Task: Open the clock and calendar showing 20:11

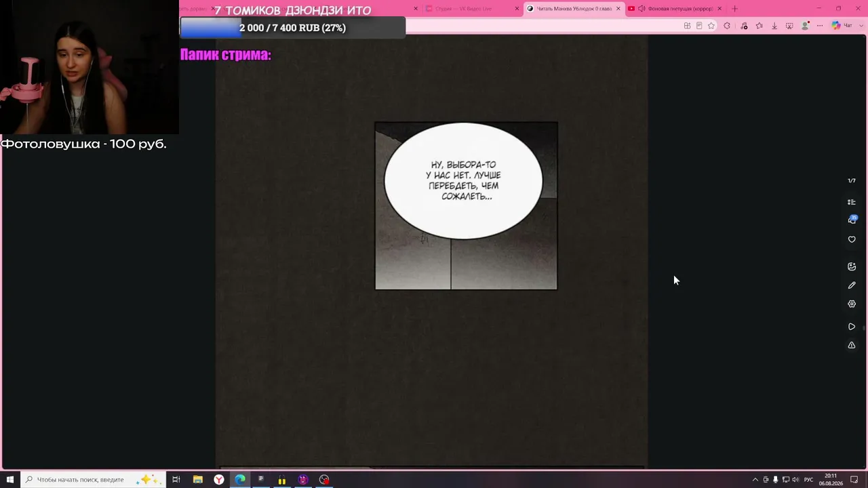Action: point(831,479)
